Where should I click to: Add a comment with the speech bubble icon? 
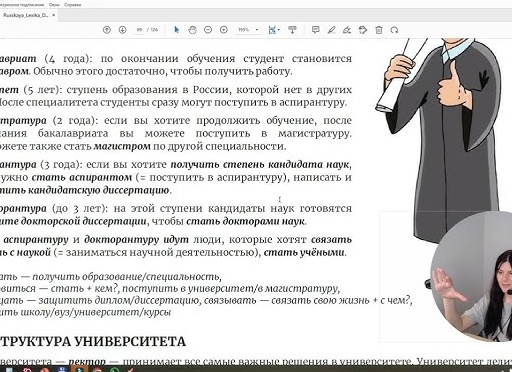[315, 30]
